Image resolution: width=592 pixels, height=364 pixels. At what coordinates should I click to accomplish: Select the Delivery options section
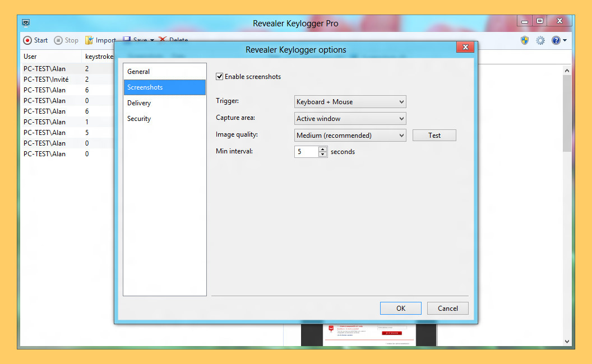139,103
